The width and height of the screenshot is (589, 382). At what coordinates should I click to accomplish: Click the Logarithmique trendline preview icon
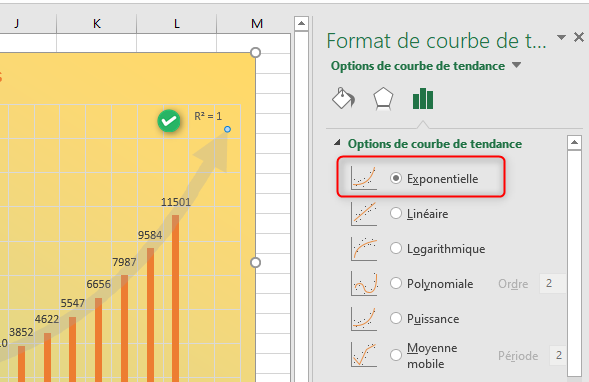click(364, 248)
